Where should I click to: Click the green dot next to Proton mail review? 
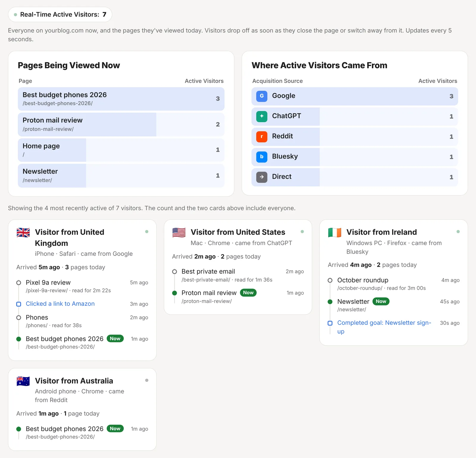click(x=175, y=293)
